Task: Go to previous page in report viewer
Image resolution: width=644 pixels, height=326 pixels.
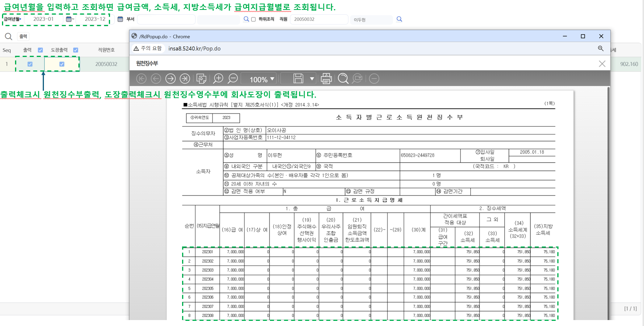Action: [156, 79]
